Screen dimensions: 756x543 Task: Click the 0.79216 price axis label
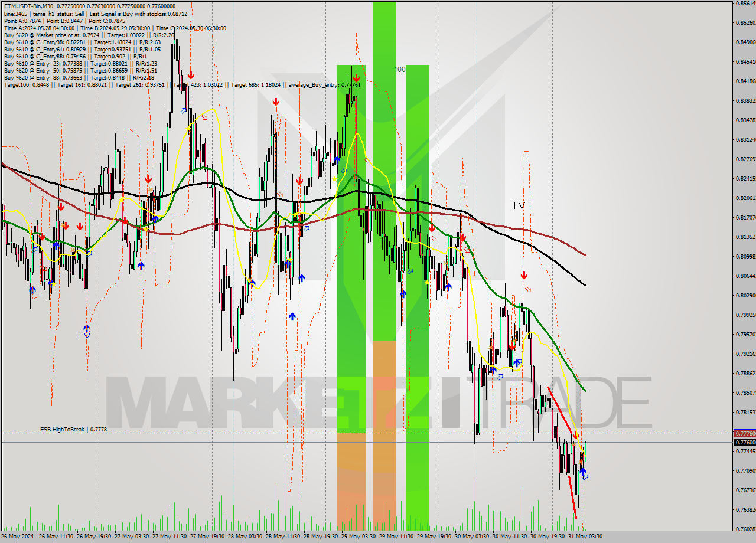pyautogui.click(x=745, y=354)
